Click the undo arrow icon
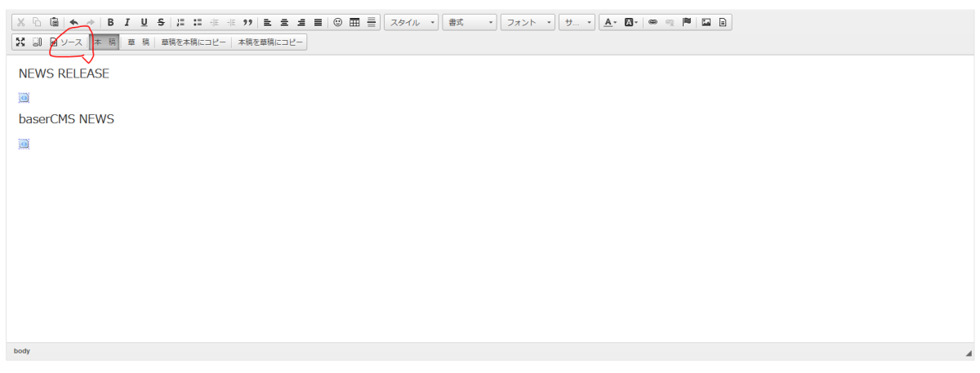 74,23
